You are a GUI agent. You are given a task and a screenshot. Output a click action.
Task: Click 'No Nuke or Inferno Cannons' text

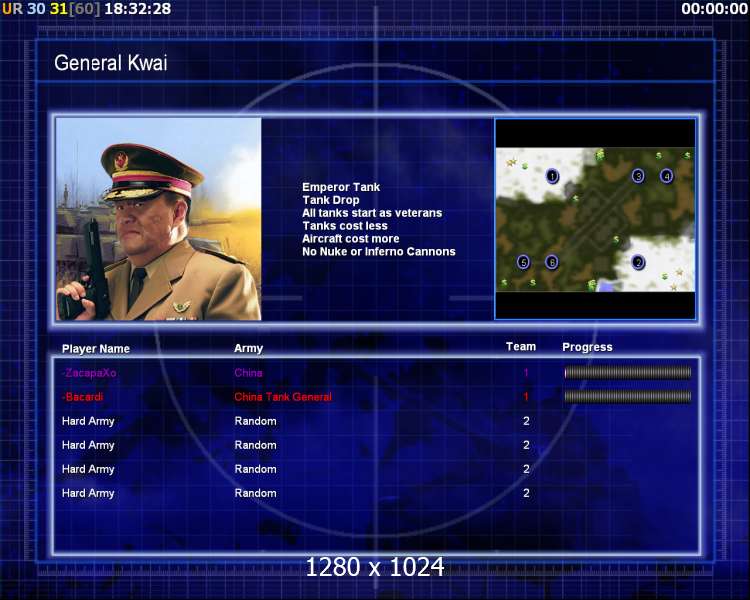pos(379,252)
